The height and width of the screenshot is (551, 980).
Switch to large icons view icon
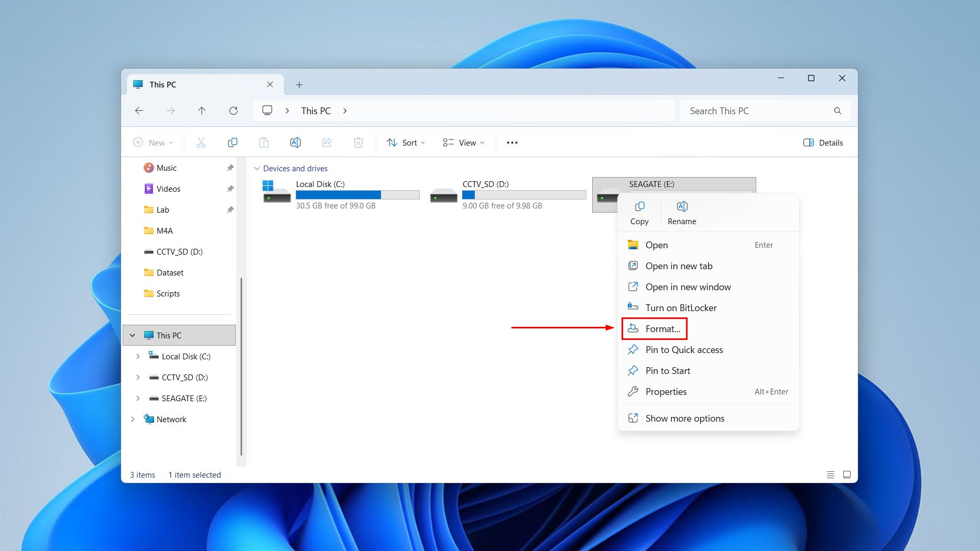pyautogui.click(x=847, y=475)
